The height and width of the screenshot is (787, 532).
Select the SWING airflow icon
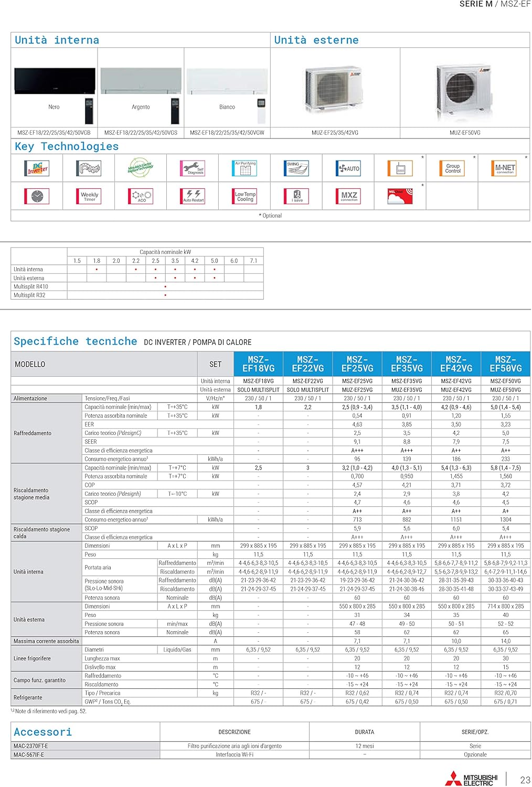point(297,168)
